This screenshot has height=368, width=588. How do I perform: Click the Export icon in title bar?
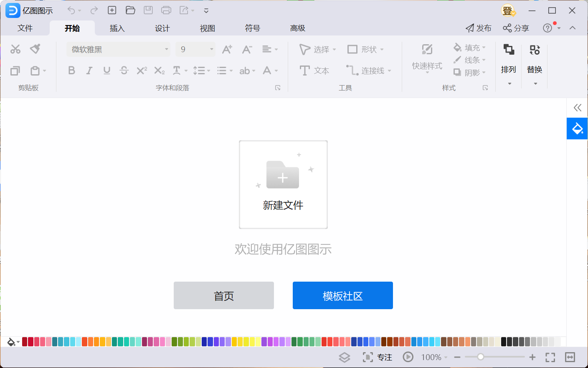tap(184, 10)
